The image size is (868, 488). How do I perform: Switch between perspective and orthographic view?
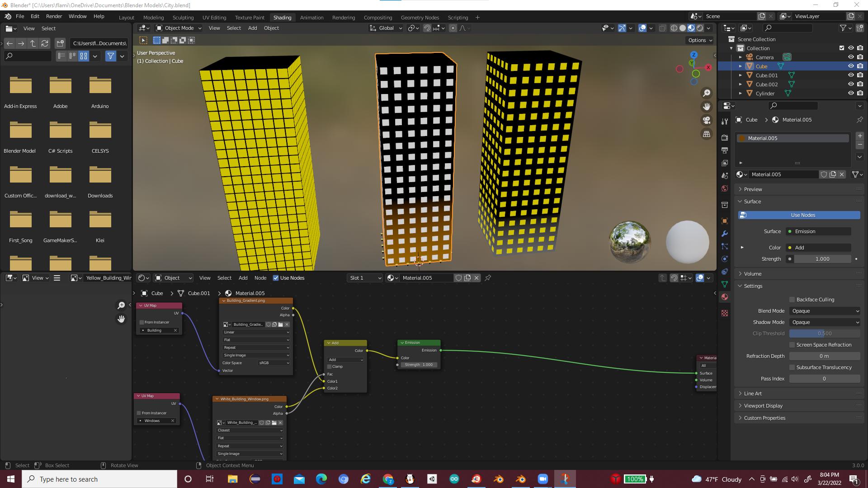[x=706, y=134]
